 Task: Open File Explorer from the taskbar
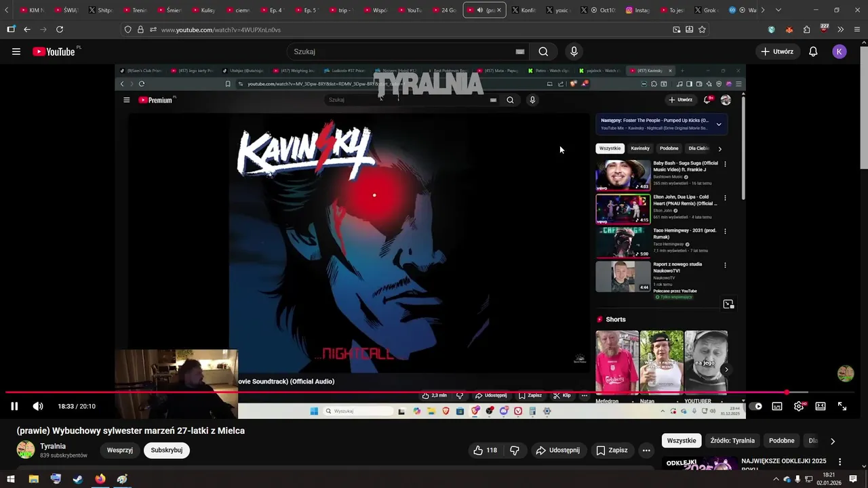[34, 479]
